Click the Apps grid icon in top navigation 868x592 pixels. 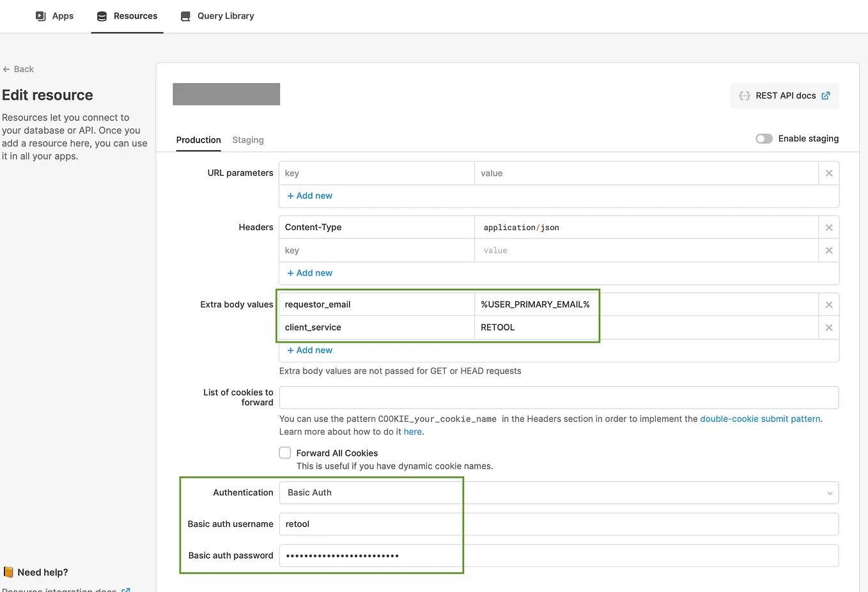(x=40, y=16)
